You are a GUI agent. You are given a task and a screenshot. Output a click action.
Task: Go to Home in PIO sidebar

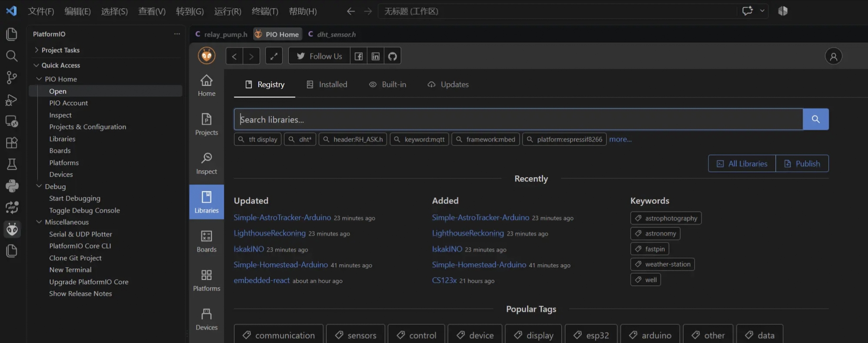point(207,86)
